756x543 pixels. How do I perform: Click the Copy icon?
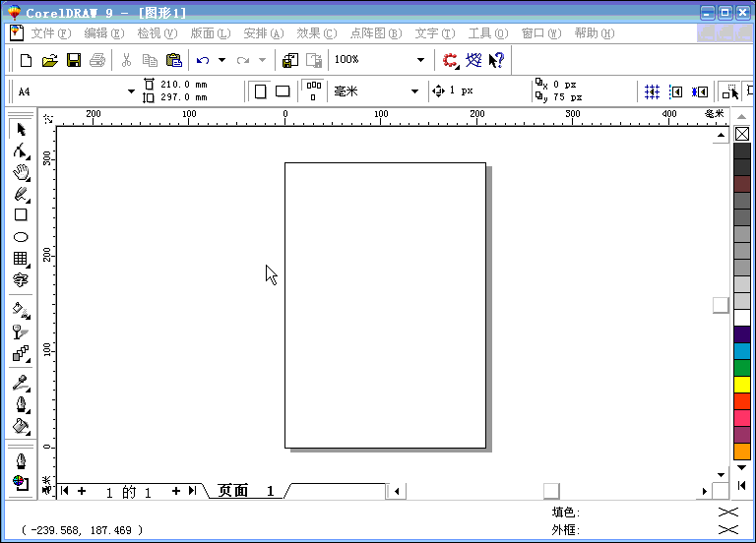click(150, 60)
